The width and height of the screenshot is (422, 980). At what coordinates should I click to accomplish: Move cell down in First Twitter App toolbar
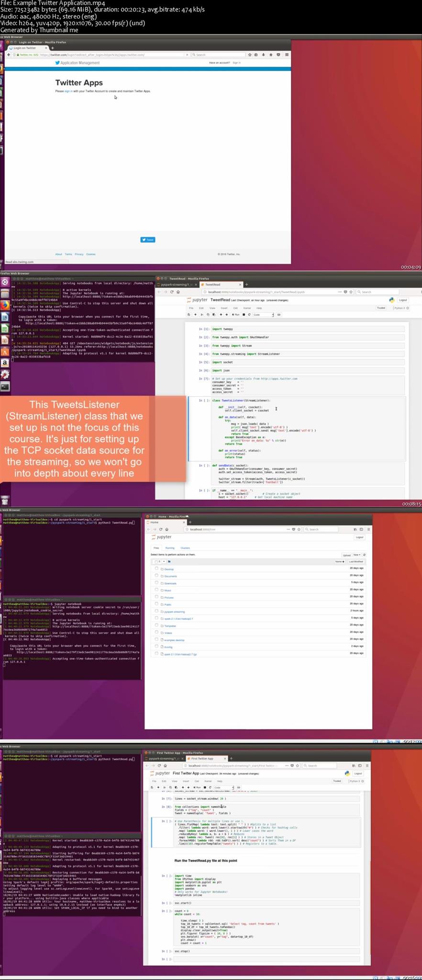pos(189,787)
